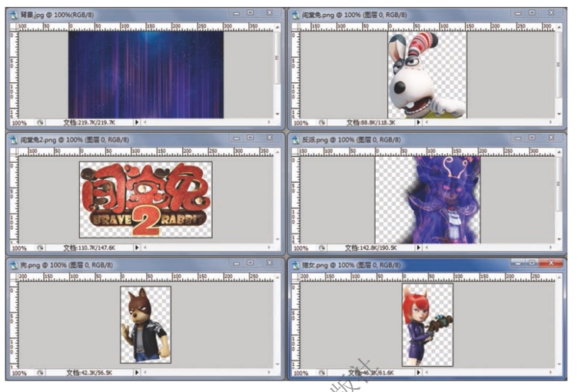Screen dimensions: 578x392
Task: Click the title bar document icon of 猫女.png
Action: (294, 264)
